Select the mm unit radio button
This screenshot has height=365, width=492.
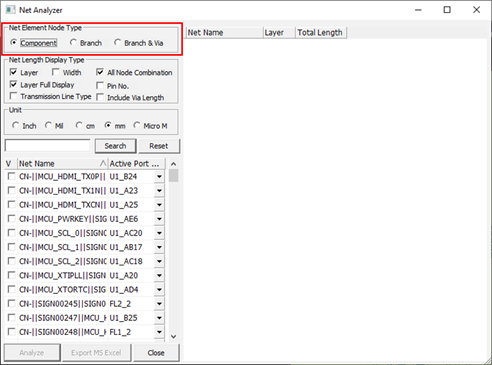(x=108, y=125)
